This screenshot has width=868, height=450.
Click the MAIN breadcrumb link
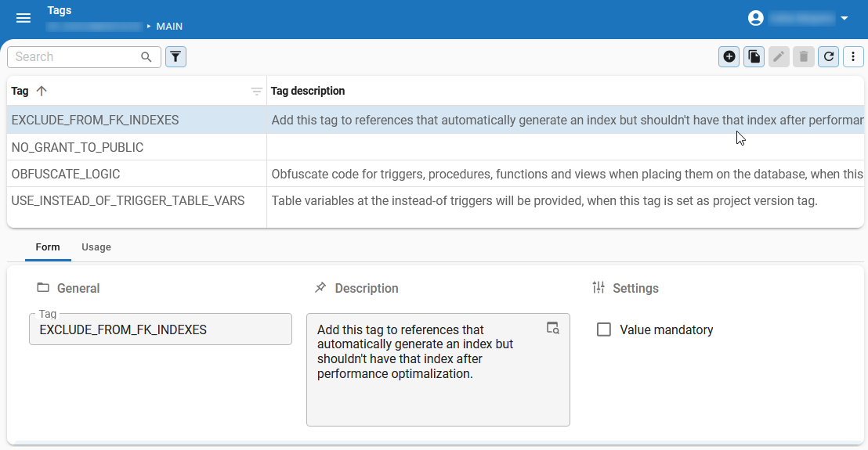[169, 27]
